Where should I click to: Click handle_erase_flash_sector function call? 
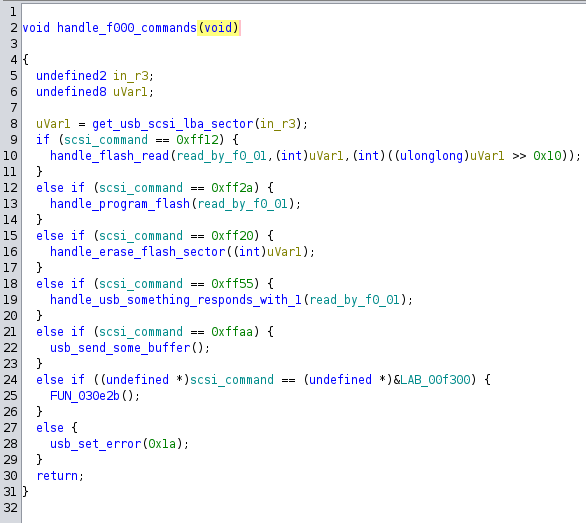tap(138, 252)
